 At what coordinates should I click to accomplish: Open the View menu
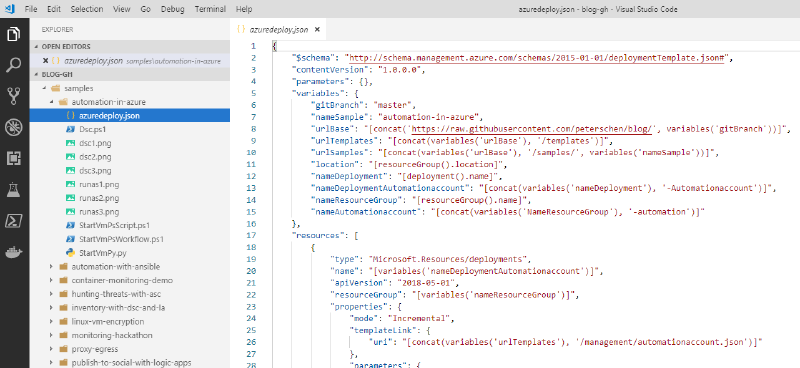tap(121, 9)
